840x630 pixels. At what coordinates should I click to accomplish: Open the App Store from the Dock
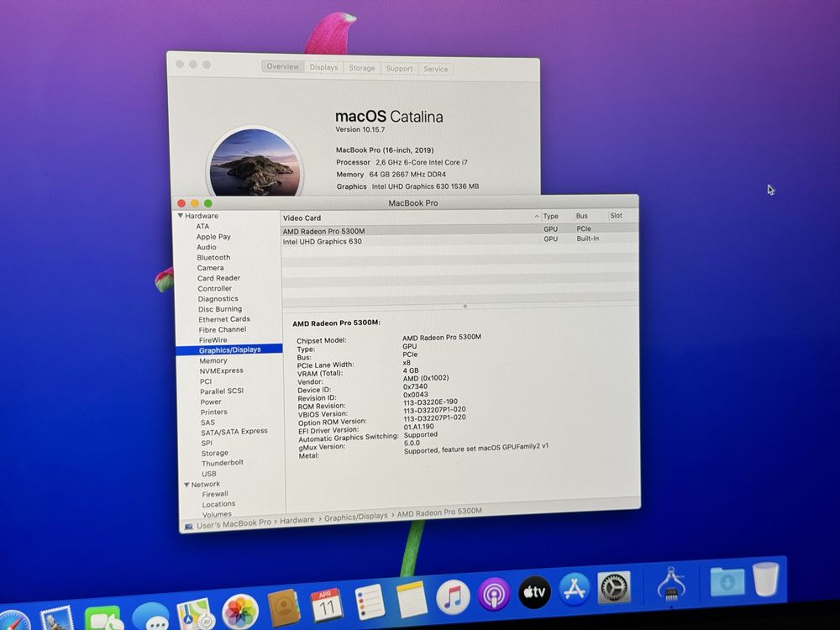click(x=575, y=589)
